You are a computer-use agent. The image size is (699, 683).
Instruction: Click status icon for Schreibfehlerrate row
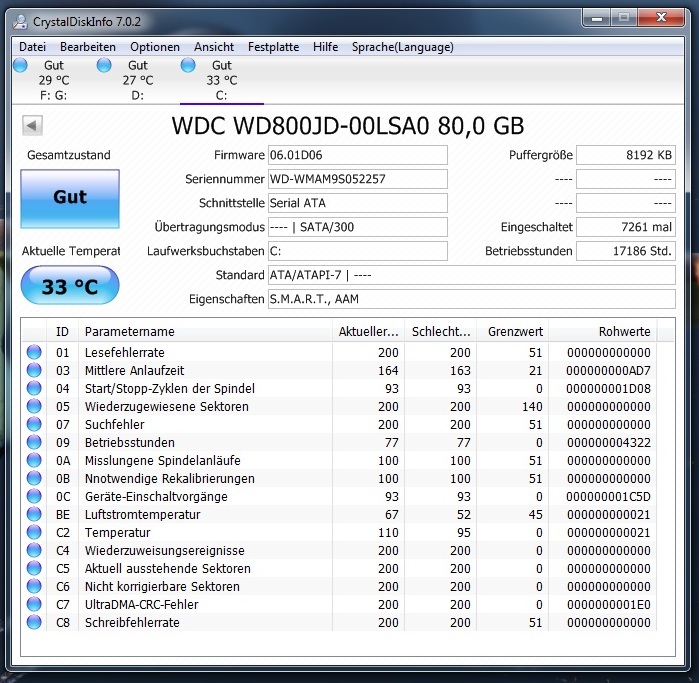click(34, 622)
